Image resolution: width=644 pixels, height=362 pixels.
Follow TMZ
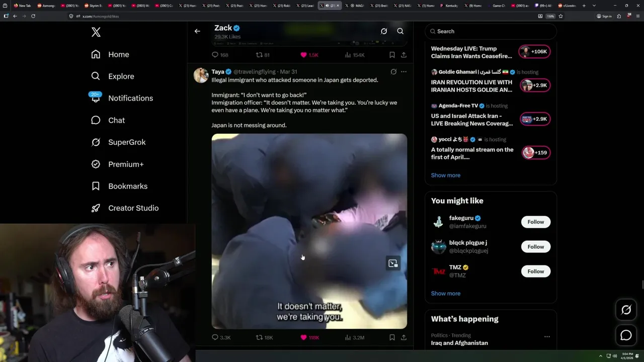[x=536, y=271]
